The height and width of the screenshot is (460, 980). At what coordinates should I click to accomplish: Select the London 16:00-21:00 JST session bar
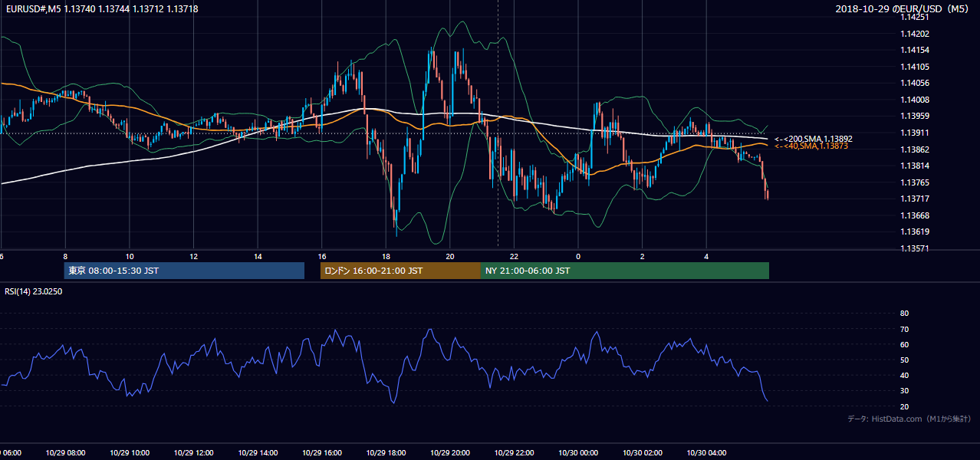pyautogui.click(x=400, y=271)
